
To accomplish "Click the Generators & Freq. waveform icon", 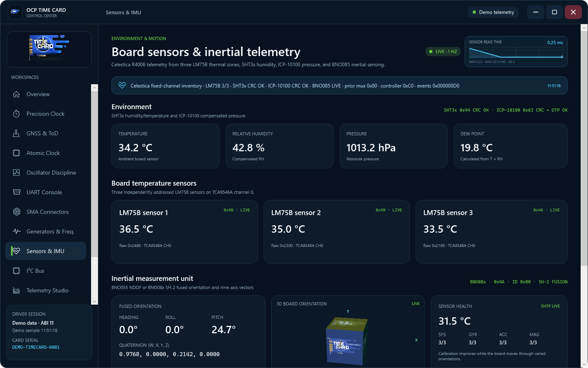I will 16,231.
